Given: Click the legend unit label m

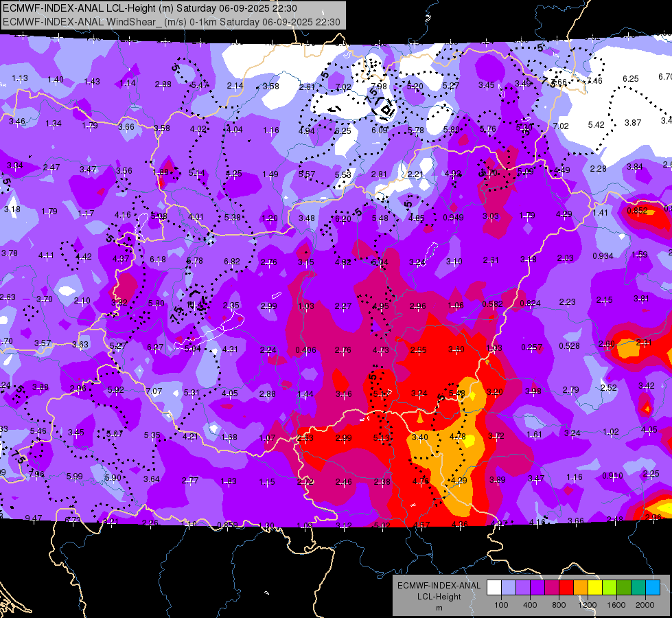Looking at the screenshot, I should click(x=439, y=608).
